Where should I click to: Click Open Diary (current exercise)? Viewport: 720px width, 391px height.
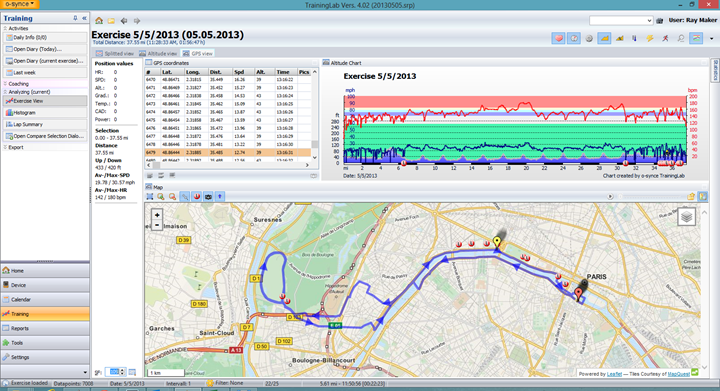[x=45, y=61]
